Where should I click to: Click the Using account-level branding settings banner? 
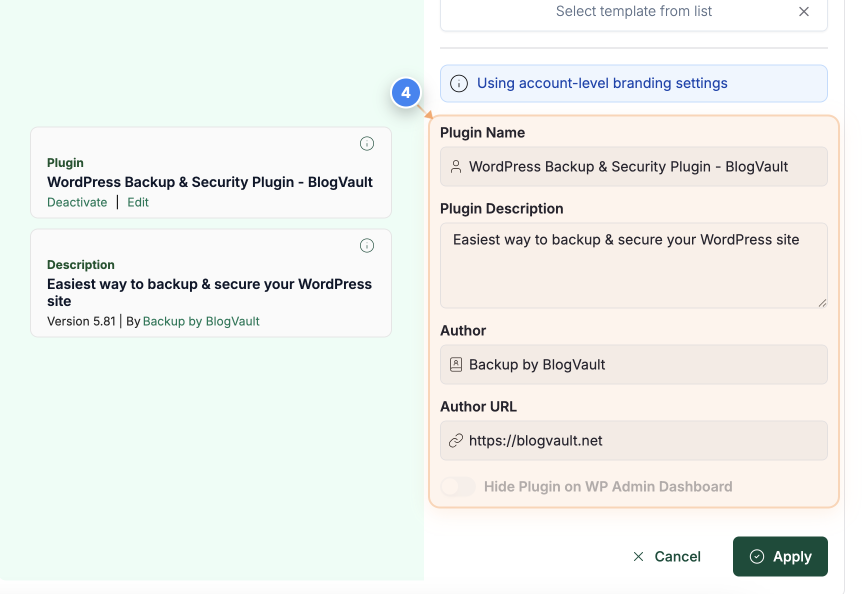[x=633, y=83]
